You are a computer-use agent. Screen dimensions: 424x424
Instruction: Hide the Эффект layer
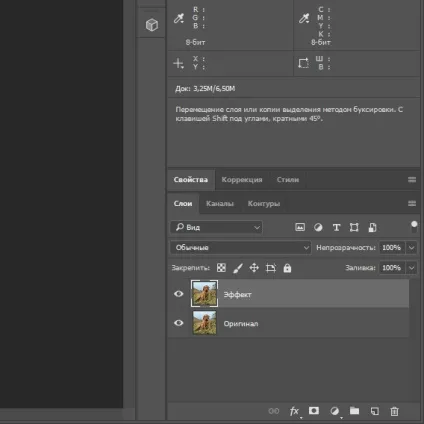pyautogui.click(x=179, y=294)
